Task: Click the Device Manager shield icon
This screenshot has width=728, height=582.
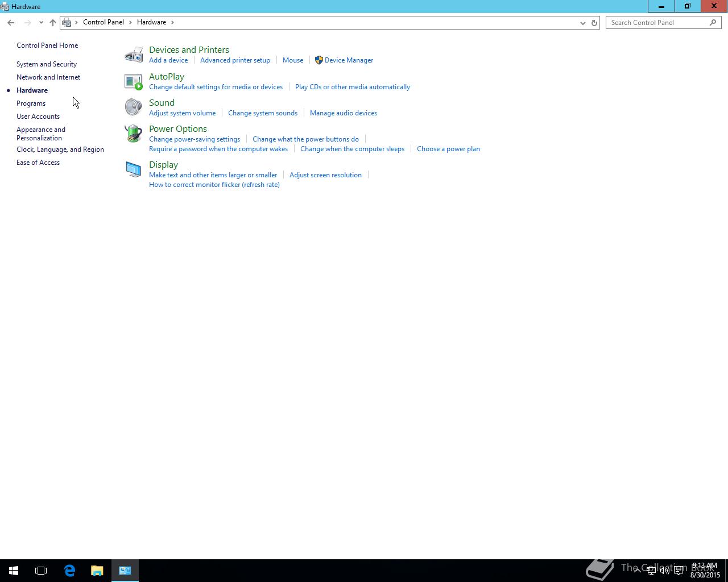Action: (x=318, y=60)
